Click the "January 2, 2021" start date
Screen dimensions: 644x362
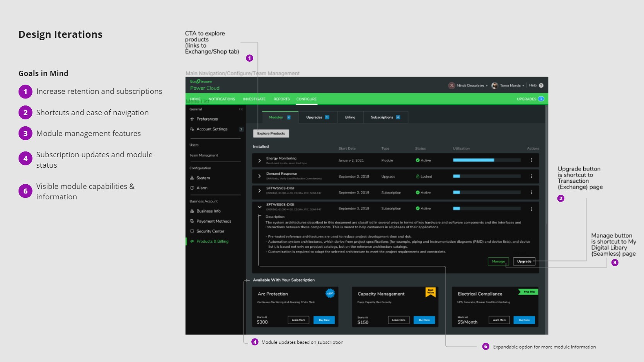tap(351, 160)
